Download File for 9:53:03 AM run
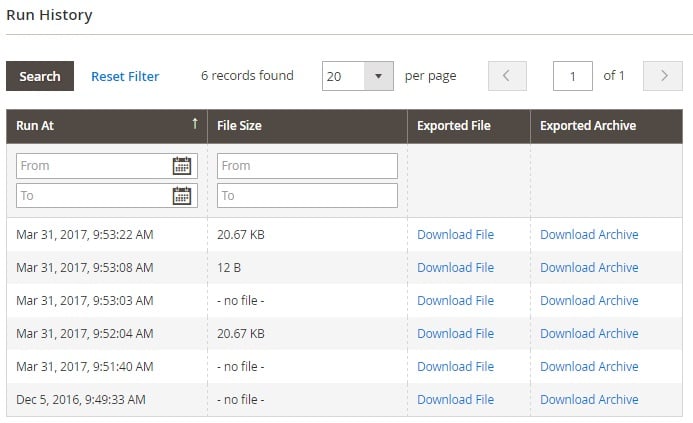 (x=455, y=301)
